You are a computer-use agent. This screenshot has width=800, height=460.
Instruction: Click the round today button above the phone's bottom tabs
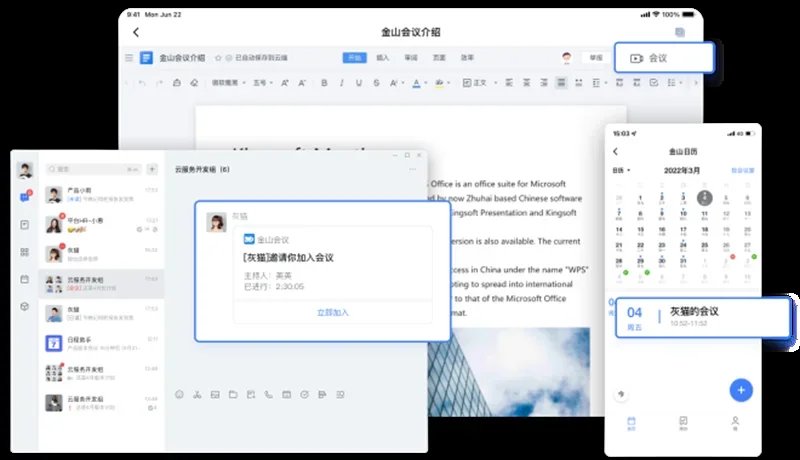[621, 394]
